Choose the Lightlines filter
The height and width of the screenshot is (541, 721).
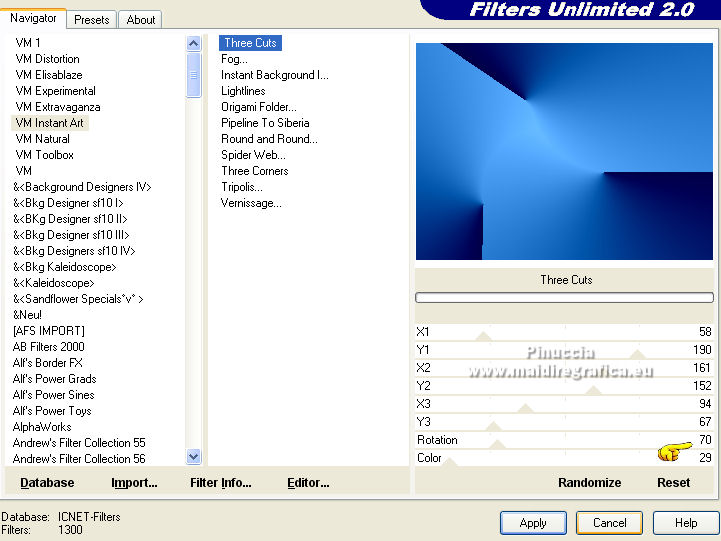click(243, 91)
